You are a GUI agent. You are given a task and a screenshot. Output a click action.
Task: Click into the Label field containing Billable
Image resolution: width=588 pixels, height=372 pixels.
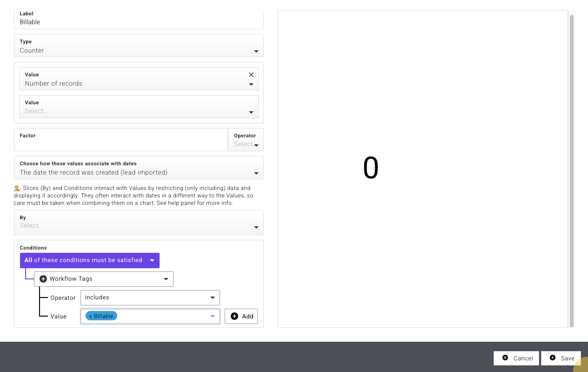click(139, 22)
